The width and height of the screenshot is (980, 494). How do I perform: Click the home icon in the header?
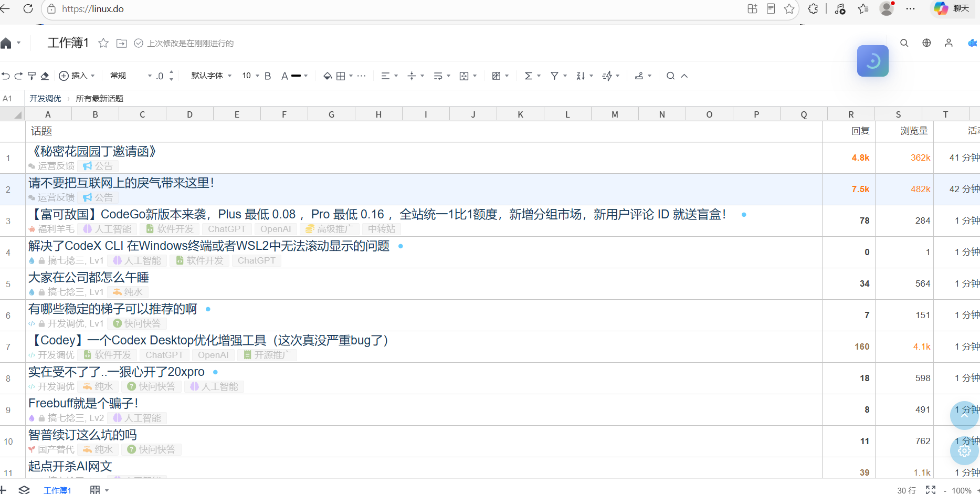tap(6, 43)
